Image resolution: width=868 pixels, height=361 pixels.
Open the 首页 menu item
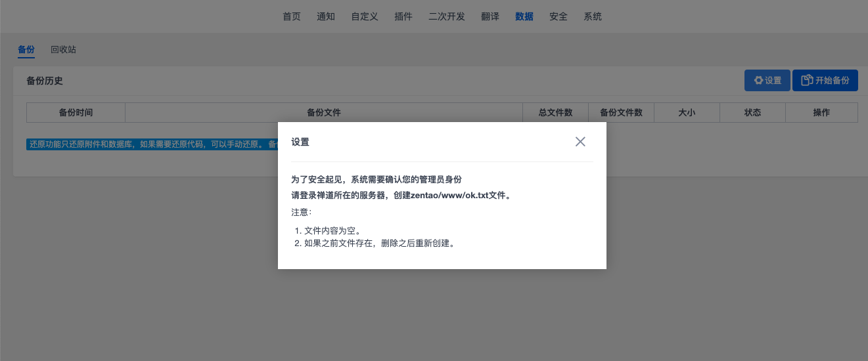292,16
